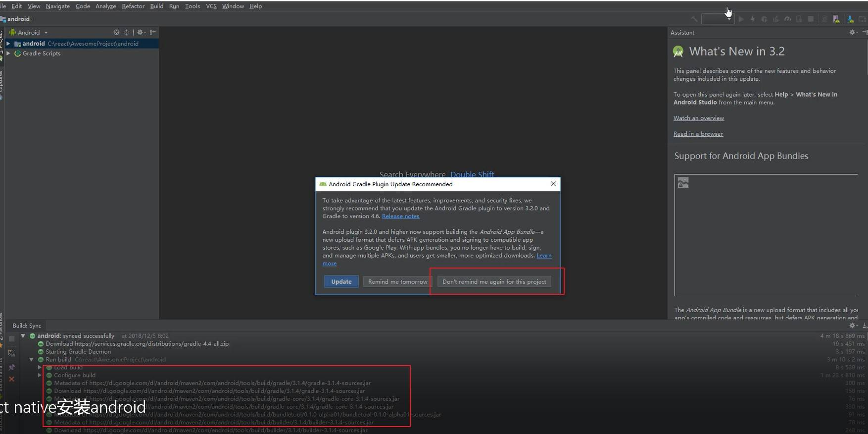Click the Attach debugger to process icon

(x=799, y=19)
